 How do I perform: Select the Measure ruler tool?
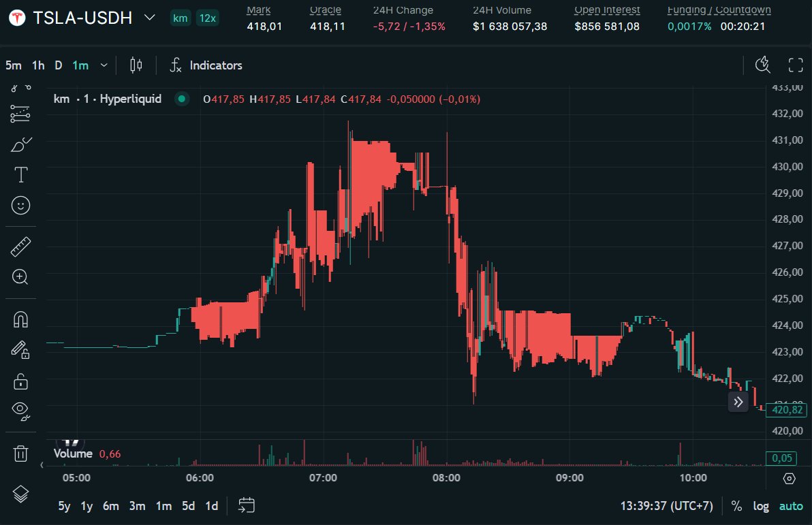pos(20,246)
